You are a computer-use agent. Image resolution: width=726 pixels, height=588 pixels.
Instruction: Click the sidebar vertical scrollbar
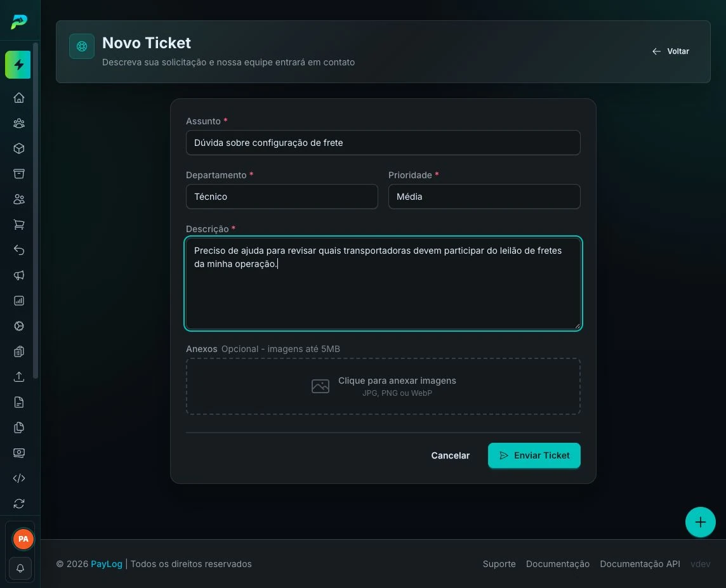(36, 211)
